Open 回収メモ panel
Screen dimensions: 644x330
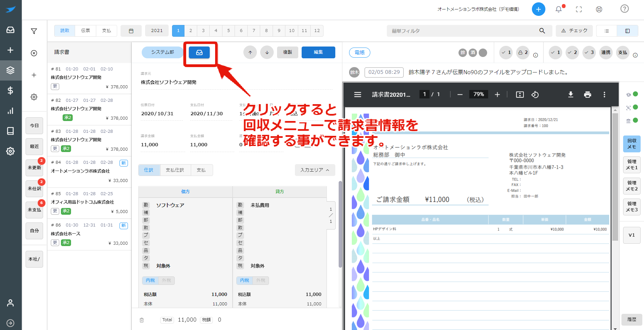click(632, 144)
